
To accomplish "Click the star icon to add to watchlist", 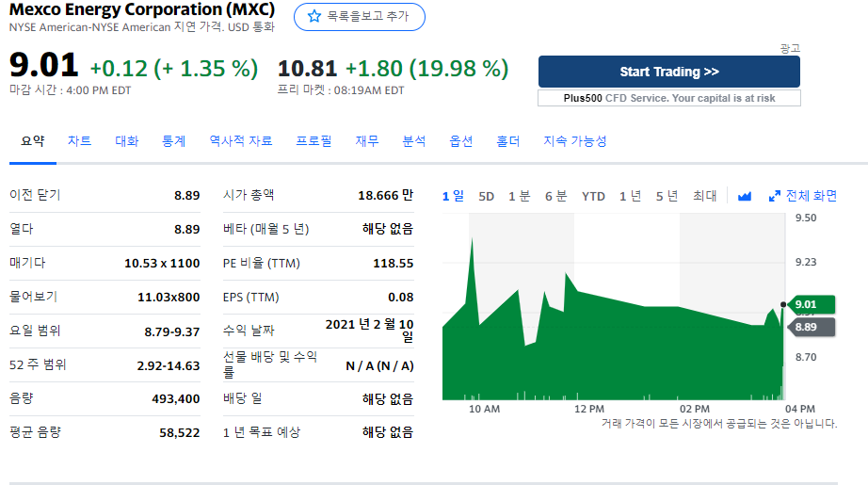I will [x=314, y=16].
